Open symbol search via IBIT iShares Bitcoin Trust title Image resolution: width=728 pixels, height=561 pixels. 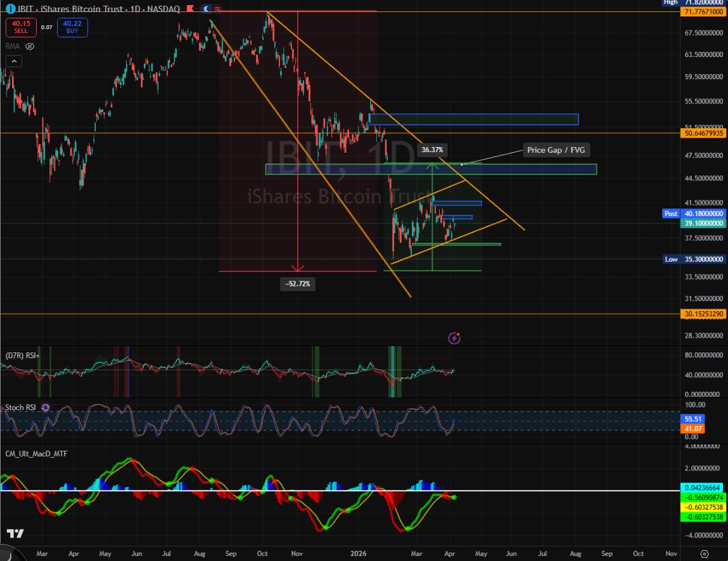click(98, 9)
